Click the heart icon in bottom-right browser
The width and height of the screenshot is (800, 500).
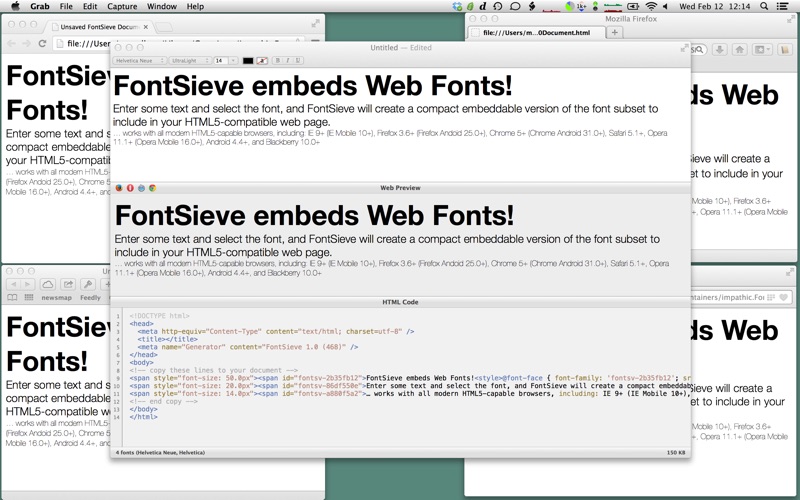(784, 297)
